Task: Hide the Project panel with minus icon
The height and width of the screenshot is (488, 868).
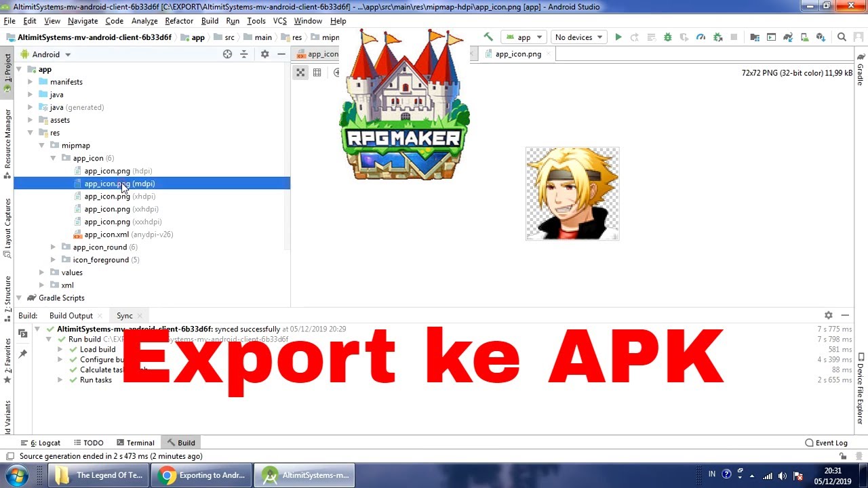Action: [281, 54]
